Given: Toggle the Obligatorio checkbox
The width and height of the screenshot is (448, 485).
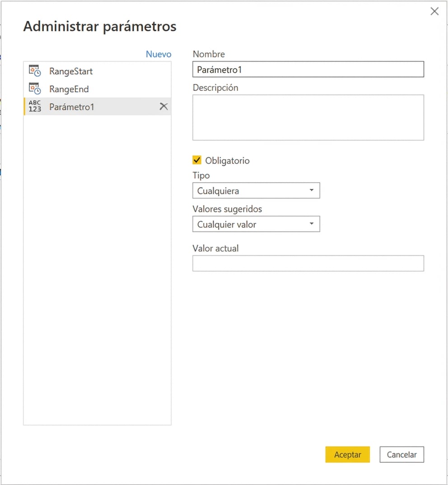Looking at the screenshot, I should coord(197,160).
